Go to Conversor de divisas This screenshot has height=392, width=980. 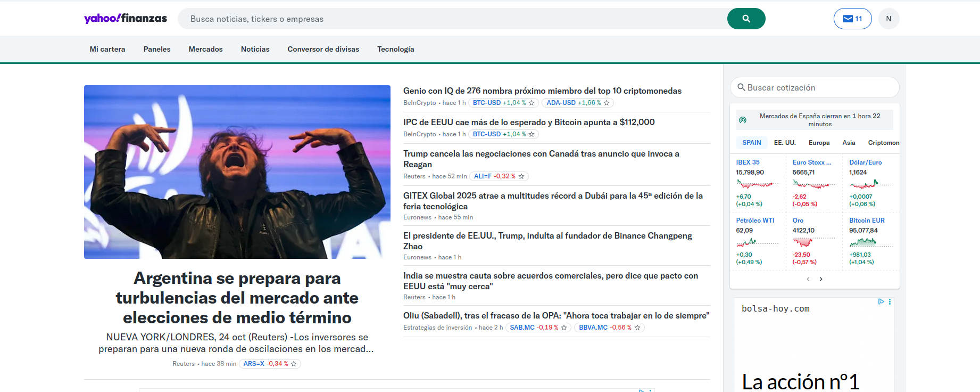click(323, 49)
